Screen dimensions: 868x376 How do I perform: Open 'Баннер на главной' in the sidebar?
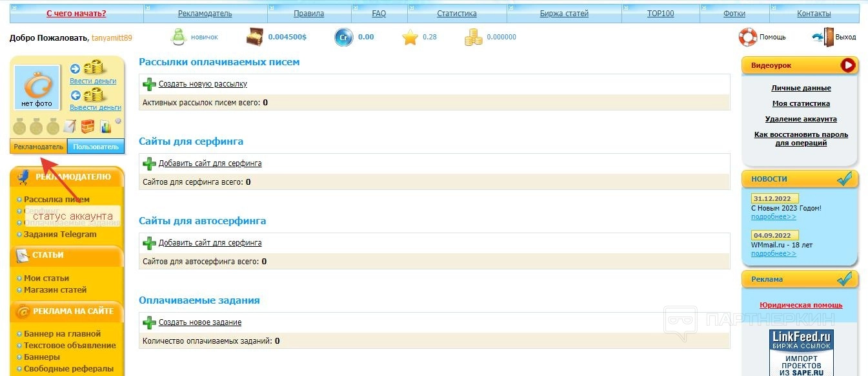(63, 334)
